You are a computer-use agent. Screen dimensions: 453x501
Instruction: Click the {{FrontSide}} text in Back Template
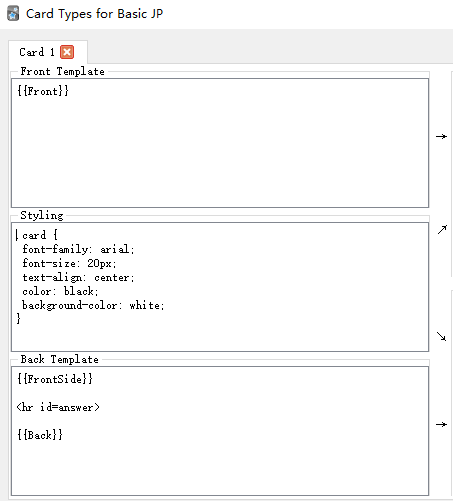click(x=55, y=379)
